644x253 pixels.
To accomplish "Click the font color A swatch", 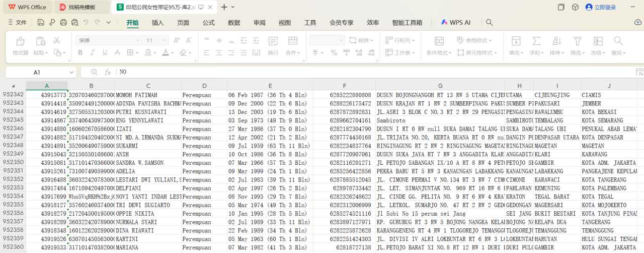I will pyautogui.click(x=166, y=52).
